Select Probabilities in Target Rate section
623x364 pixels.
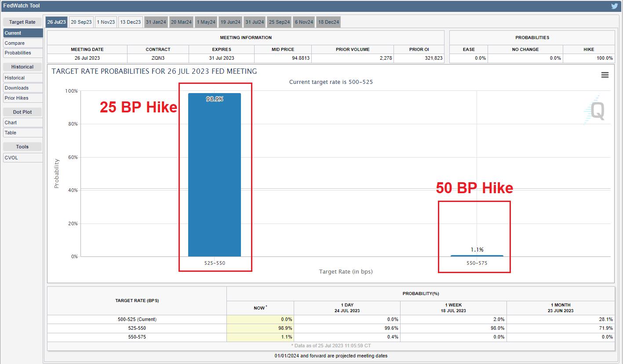[x=23, y=53]
